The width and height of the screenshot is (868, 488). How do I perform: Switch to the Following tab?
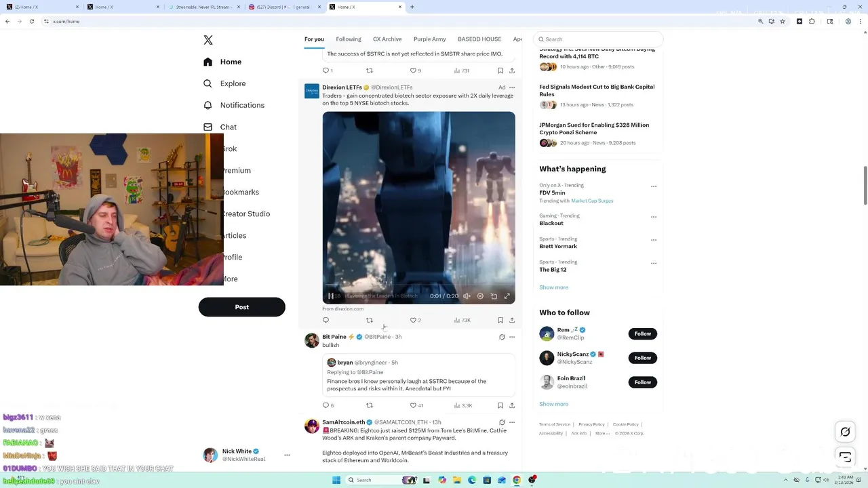tap(349, 39)
